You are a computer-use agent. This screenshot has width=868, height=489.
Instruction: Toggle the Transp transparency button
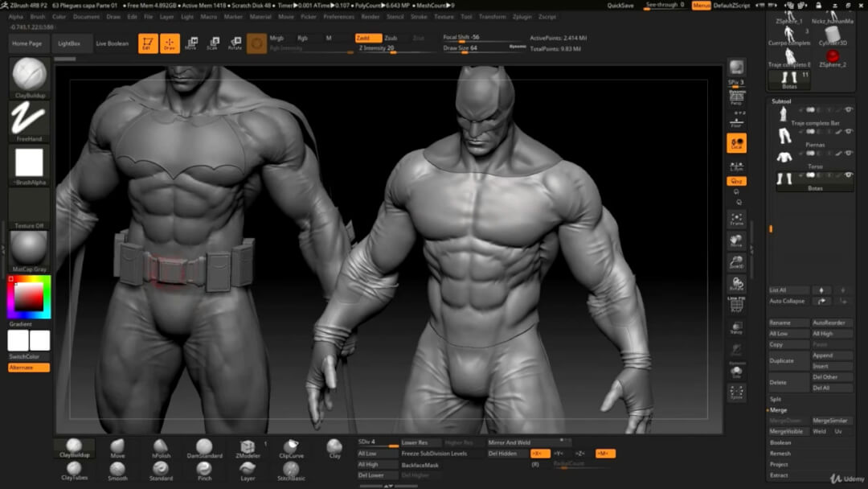click(736, 328)
